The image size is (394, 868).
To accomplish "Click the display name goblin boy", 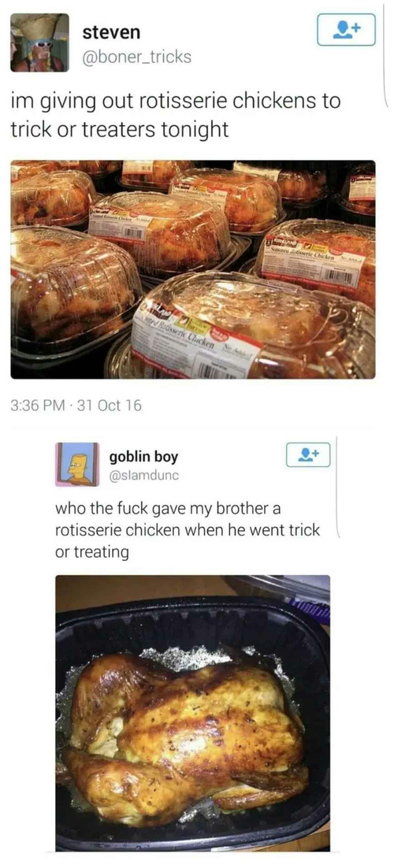I will [144, 458].
